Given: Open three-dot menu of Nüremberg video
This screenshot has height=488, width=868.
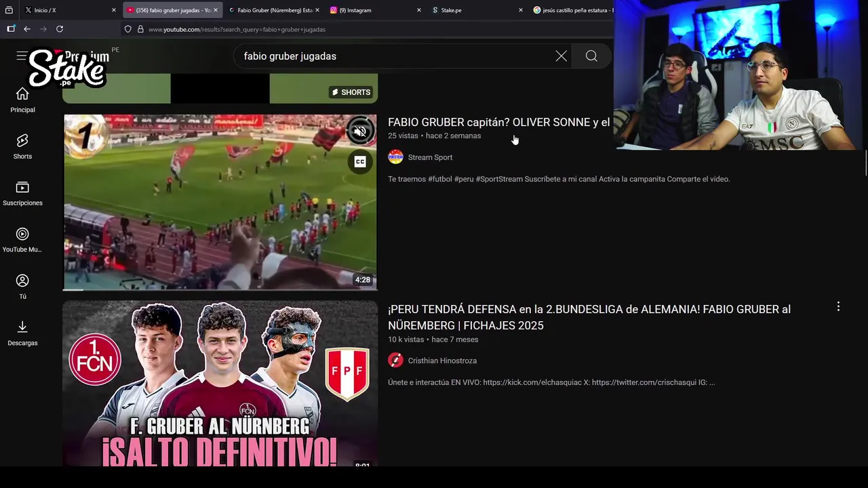Looking at the screenshot, I should point(838,306).
